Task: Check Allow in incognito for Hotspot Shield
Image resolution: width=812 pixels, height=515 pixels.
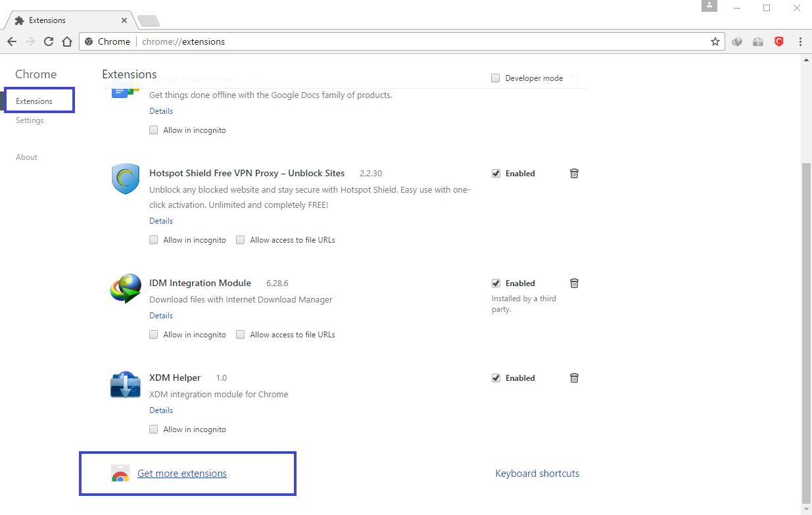Action: coord(153,239)
